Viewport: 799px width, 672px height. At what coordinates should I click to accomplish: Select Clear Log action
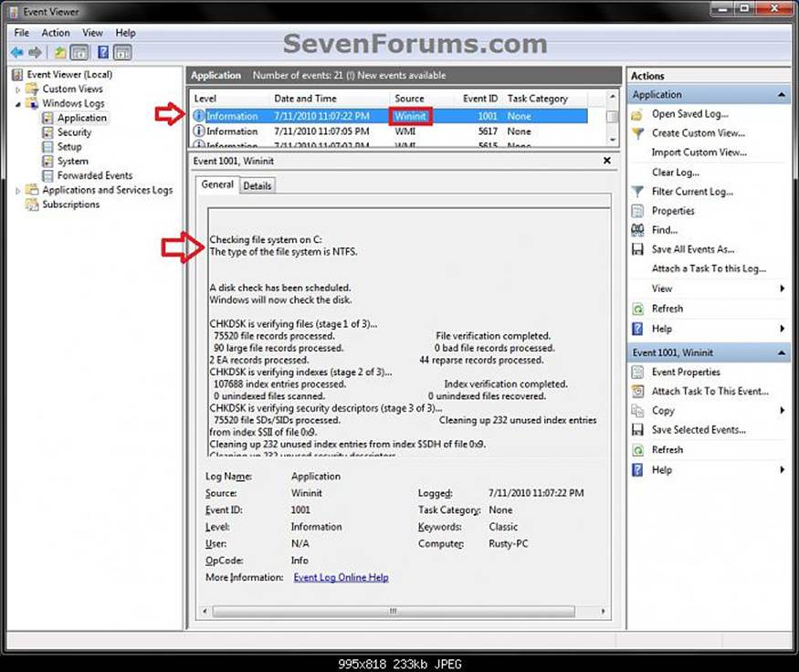675,173
